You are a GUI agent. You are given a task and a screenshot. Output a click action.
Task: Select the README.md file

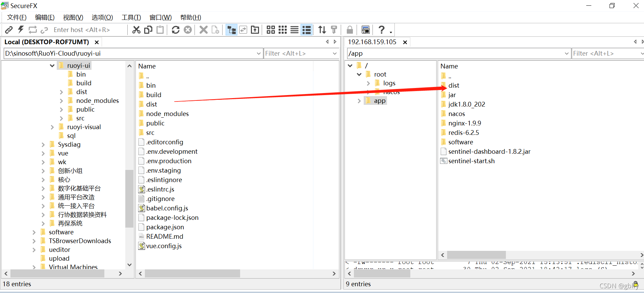(x=164, y=236)
